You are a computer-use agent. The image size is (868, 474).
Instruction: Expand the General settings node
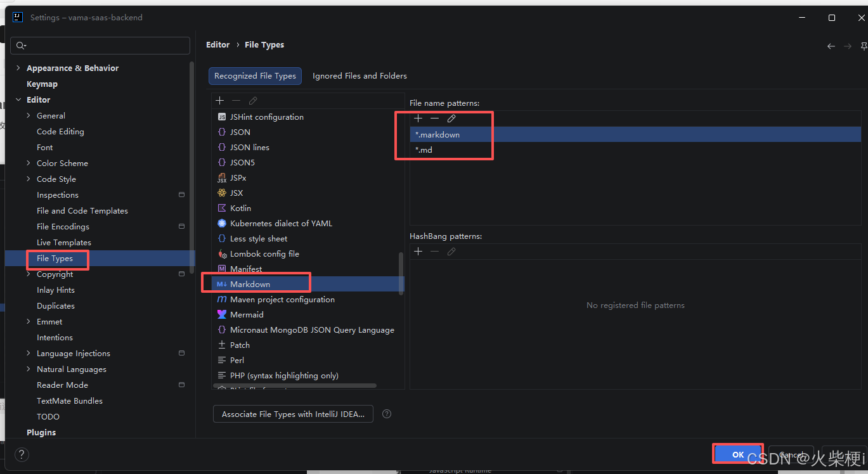click(x=29, y=116)
